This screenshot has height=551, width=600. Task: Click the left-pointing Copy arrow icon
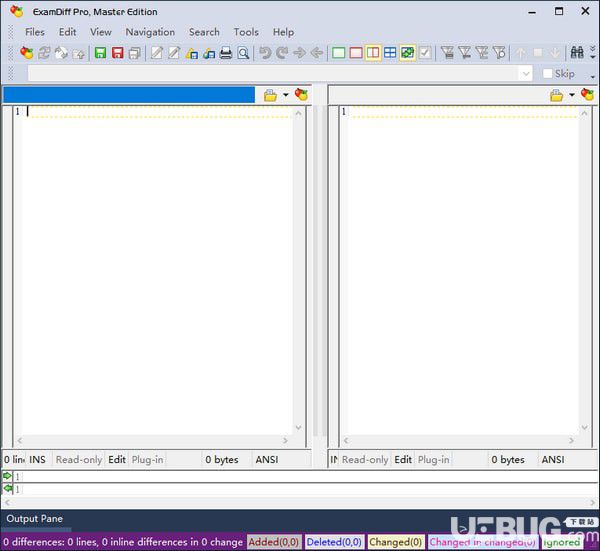coord(317,52)
